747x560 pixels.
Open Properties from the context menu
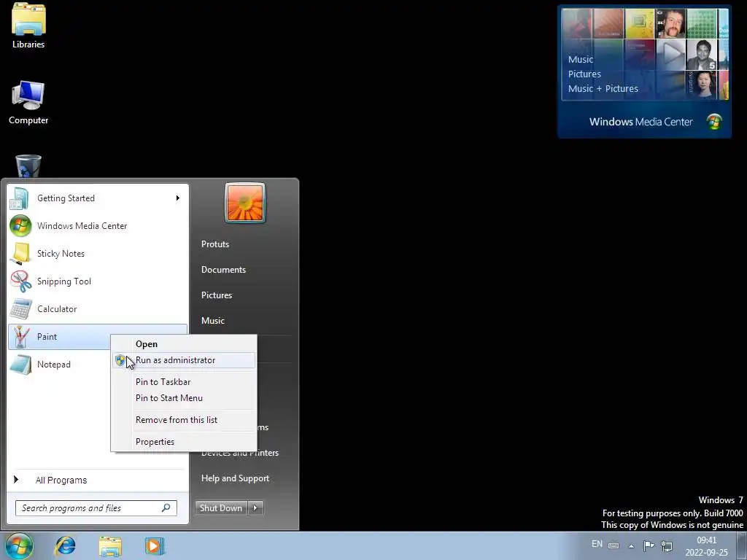(x=184, y=442)
